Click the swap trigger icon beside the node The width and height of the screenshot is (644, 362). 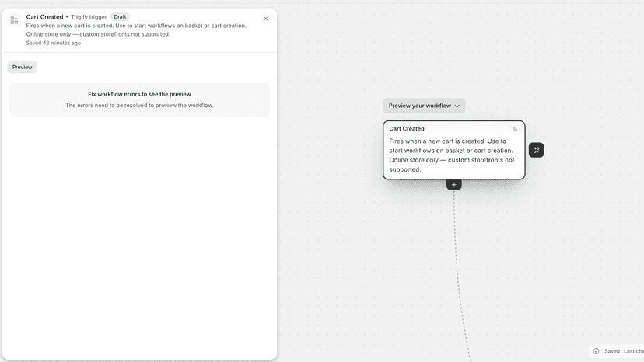(x=536, y=150)
